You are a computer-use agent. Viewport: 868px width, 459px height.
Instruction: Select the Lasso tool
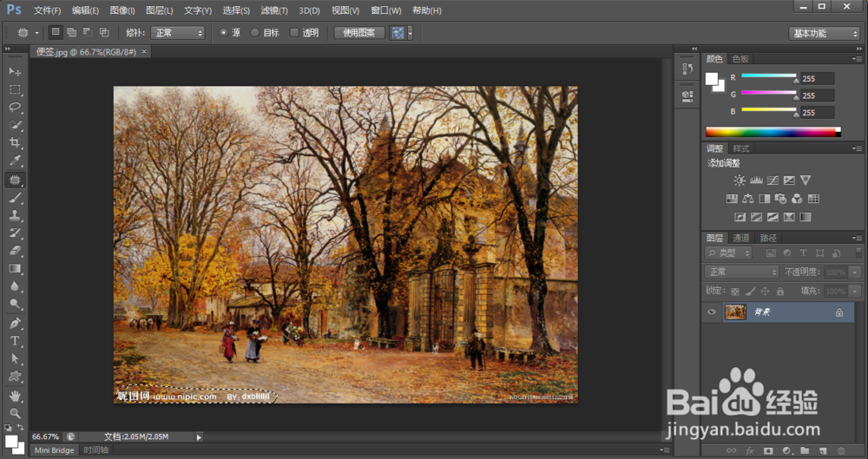coord(15,107)
